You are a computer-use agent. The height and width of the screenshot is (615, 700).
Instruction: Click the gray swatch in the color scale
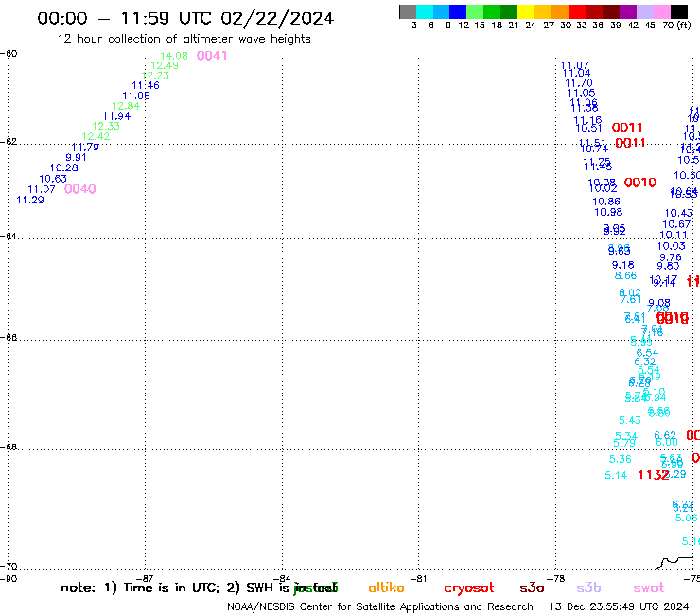pos(408,12)
